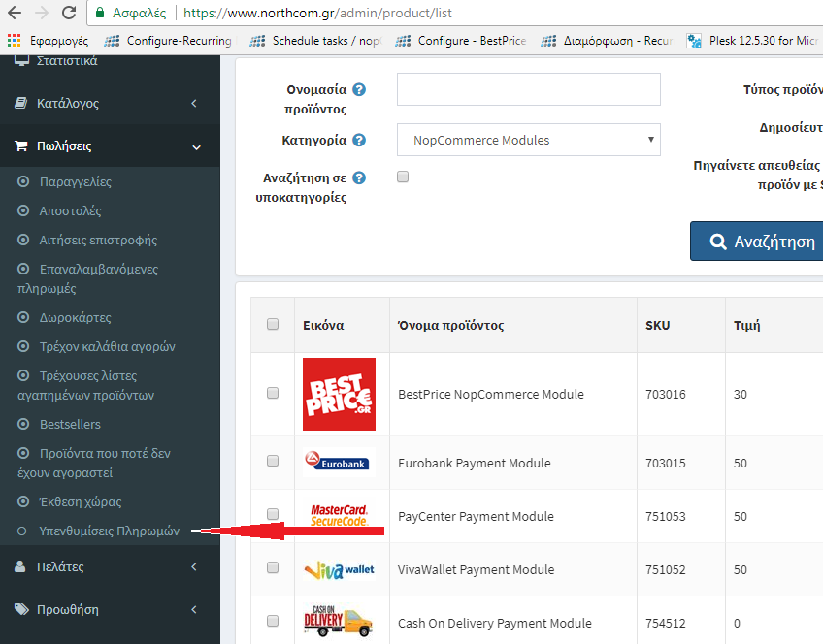
Task: Open the Plesk 12.5.30 bookmark
Action: click(x=753, y=41)
